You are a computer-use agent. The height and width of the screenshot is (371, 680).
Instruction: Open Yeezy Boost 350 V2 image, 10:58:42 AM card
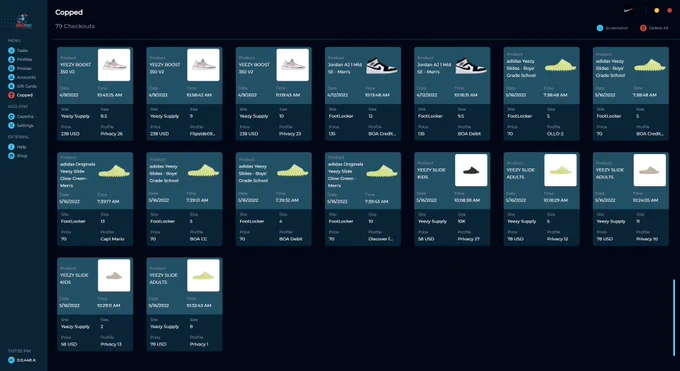(x=203, y=65)
